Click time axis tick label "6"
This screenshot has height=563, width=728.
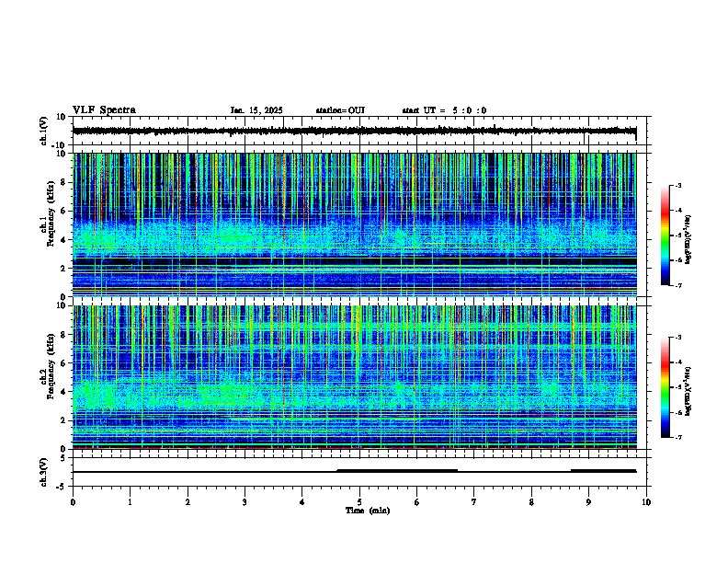(x=416, y=502)
